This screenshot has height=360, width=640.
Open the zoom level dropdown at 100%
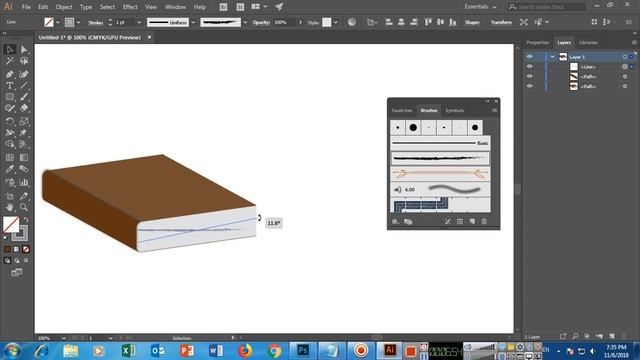pyautogui.click(x=64, y=338)
